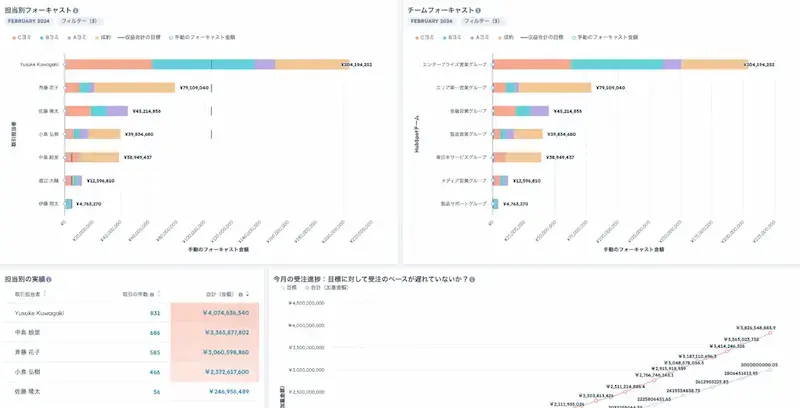800x408 pixels.
Task: Sort table by 取引の件数 column arrows
Action: click(x=159, y=294)
